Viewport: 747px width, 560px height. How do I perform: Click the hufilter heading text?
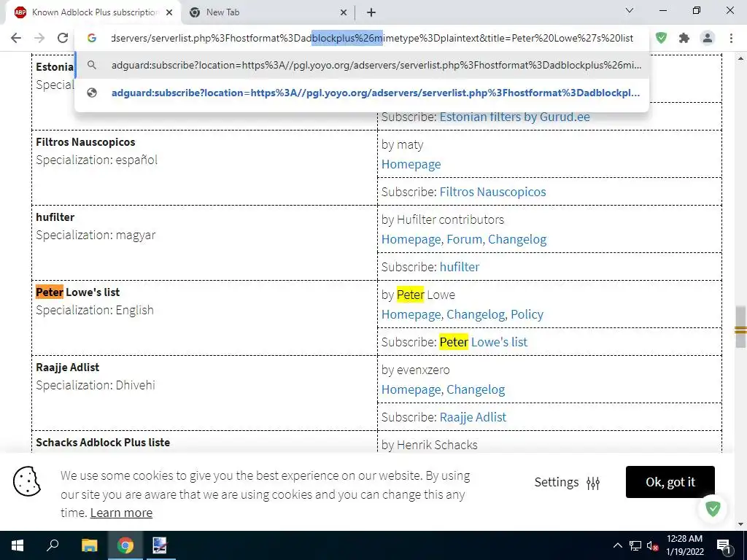click(55, 217)
